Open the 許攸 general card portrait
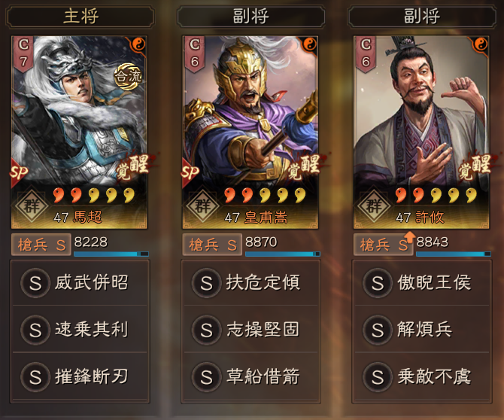The image size is (504, 420). click(x=421, y=132)
